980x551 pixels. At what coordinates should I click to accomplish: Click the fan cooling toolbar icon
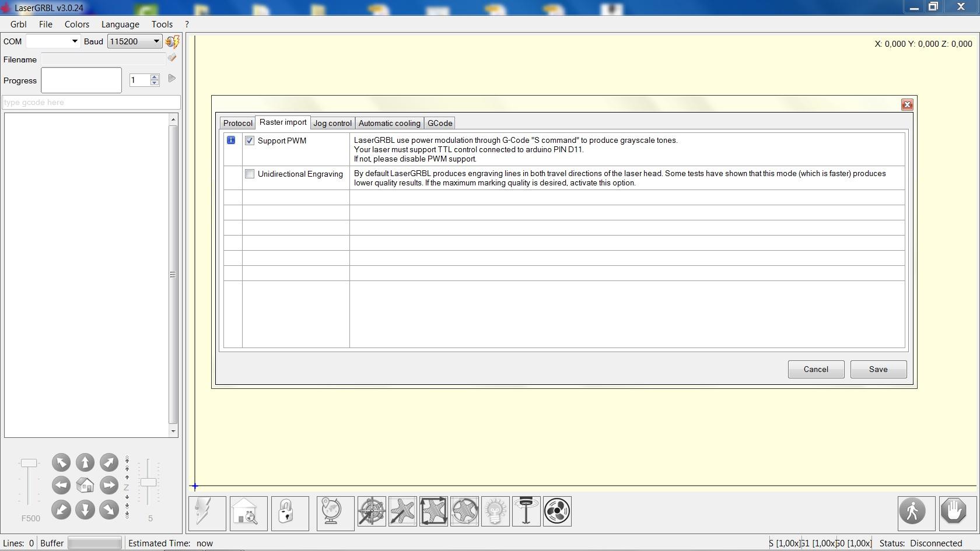click(x=557, y=511)
